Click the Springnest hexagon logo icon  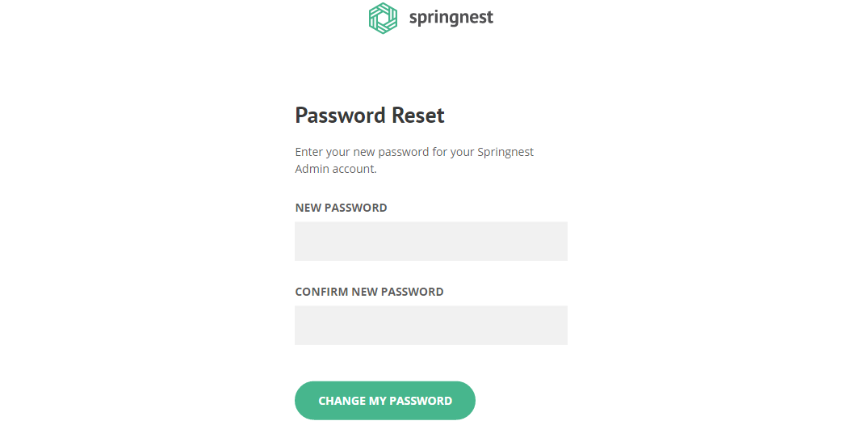point(383,18)
